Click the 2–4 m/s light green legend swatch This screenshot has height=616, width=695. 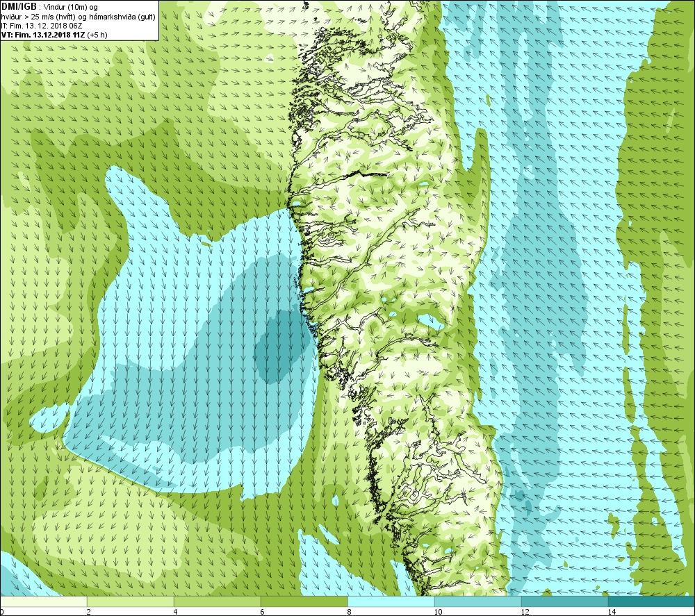(x=131, y=601)
